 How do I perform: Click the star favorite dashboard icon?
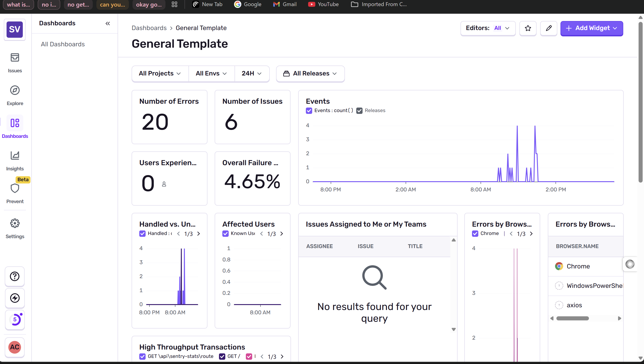tap(528, 28)
